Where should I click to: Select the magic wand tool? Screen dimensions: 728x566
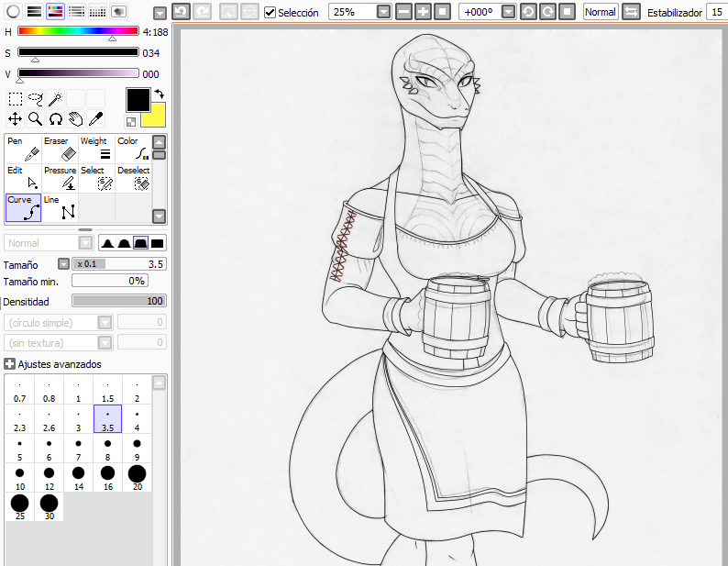pyautogui.click(x=56, y=98)
